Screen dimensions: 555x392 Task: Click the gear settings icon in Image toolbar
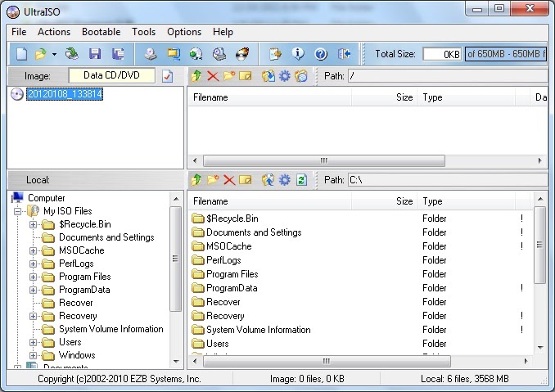285,76
